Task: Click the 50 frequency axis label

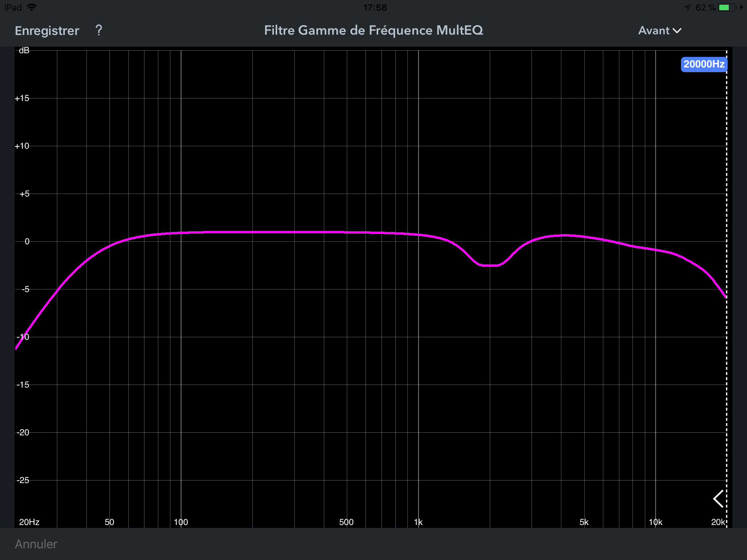Action: pos(109,522)
